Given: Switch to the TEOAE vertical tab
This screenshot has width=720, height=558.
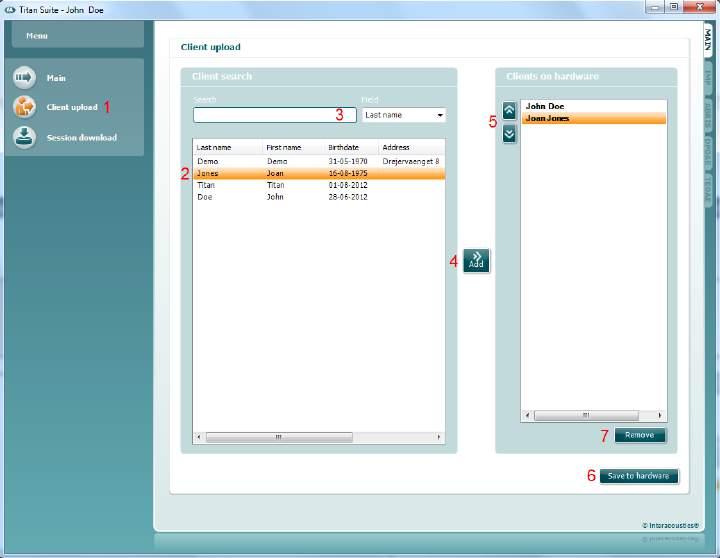Looking at the screenshot, I should pyautogui.click(x=708, y=189).
